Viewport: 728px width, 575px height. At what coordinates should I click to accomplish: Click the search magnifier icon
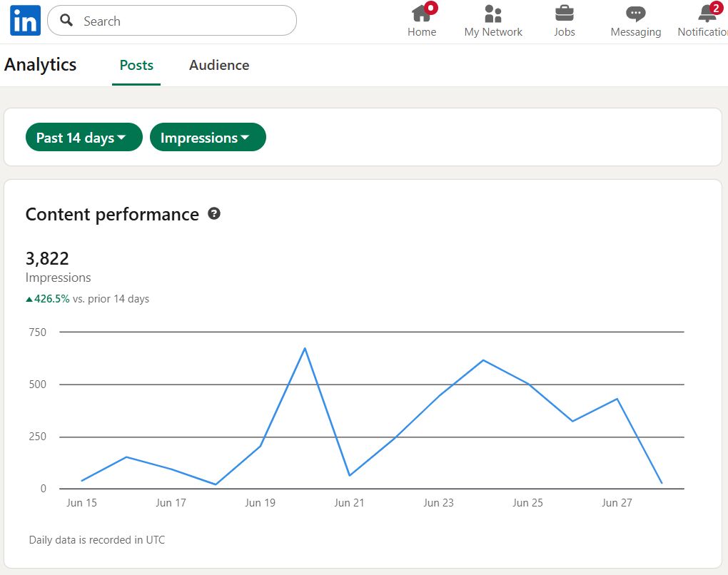(66, 21)
